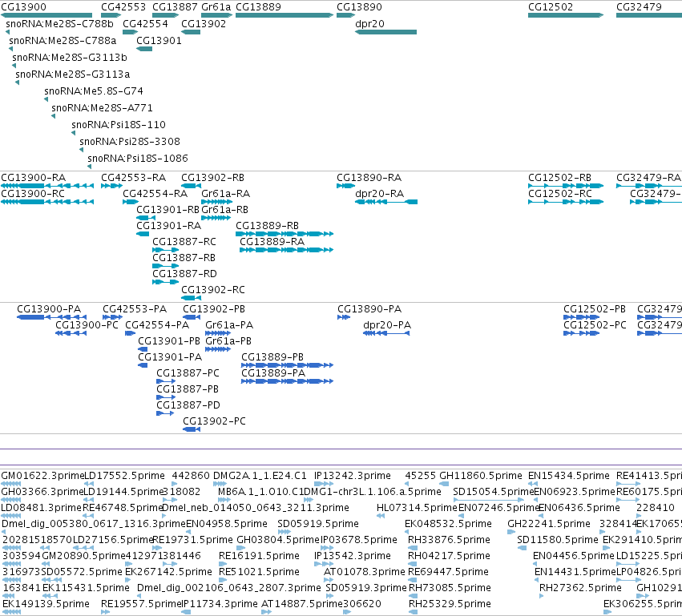Click the Gr61a-PA protein label
The width and height of the screenshot is (682, 616).
click(229, 325)
